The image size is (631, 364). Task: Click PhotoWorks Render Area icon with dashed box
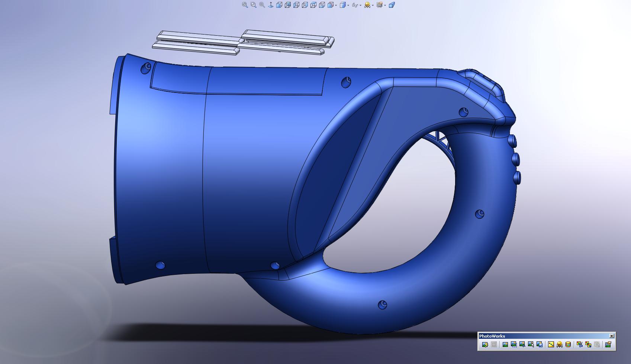click(514, 345)
